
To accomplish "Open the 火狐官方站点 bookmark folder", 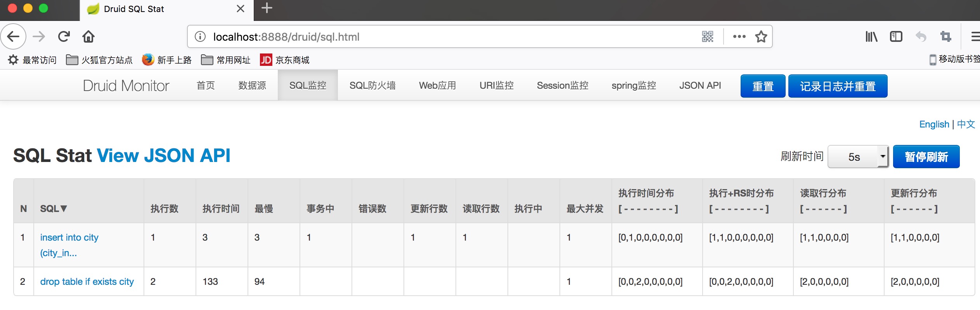I will 99,60.
